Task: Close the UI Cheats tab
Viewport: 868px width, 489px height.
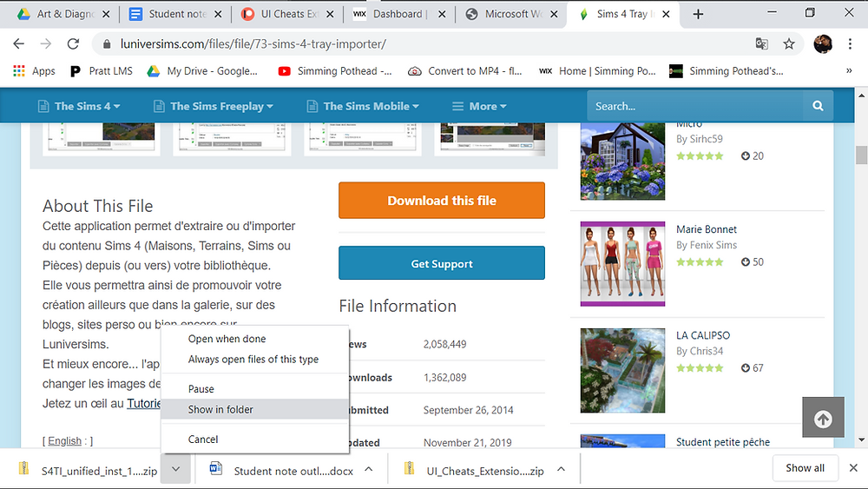Action: click(x=330, y=15)
